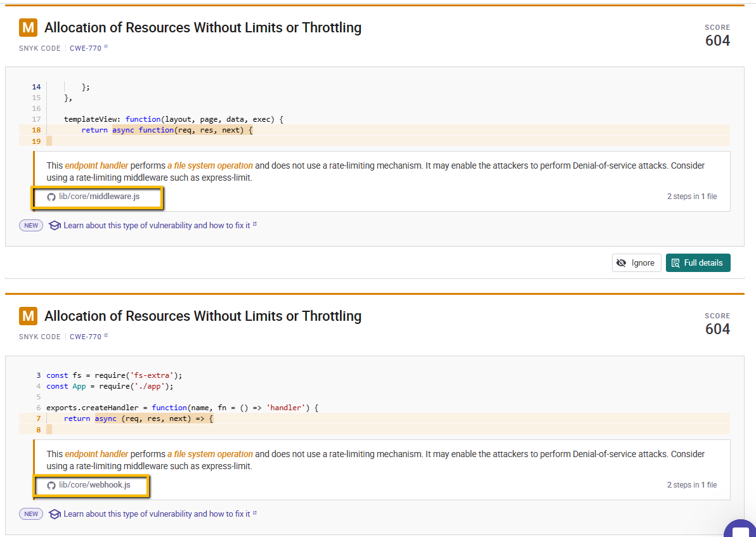The width and height of the screenshot is (756, 537).
Task: Click graduation cap icon in first issue
Action: (x=55, y=226)
